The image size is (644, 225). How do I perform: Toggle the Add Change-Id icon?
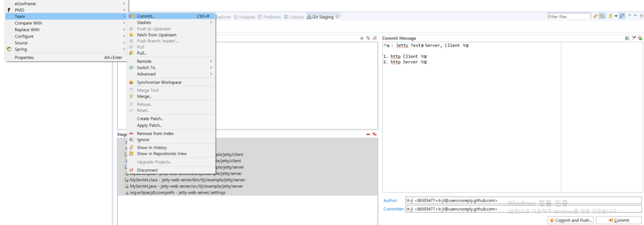point(640,38)
